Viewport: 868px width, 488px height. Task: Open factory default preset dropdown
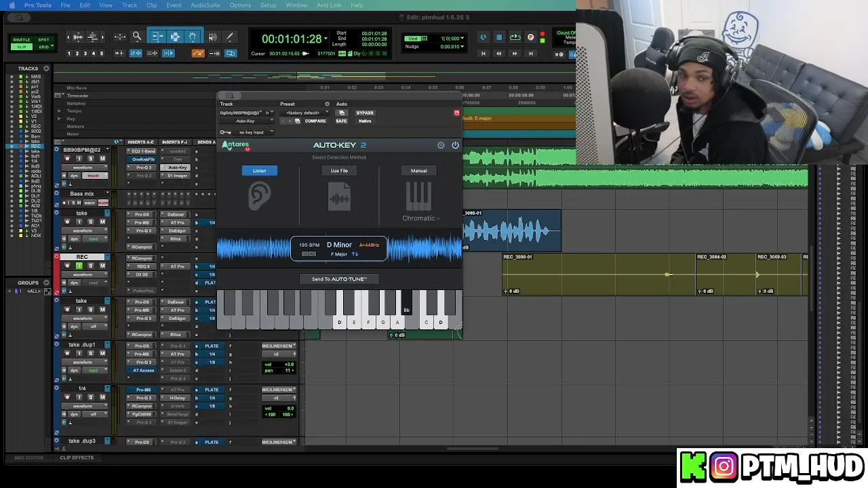pyautogui.click(x=304, y=113)
